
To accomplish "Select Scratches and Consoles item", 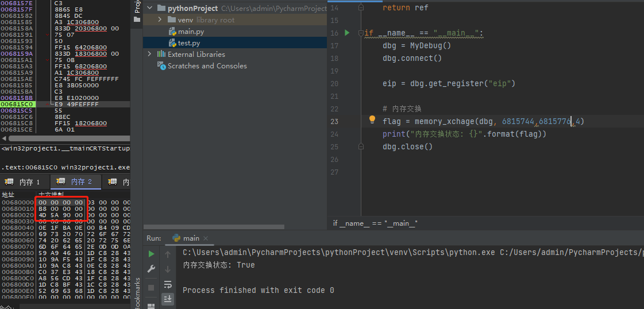I will point(207,65).
